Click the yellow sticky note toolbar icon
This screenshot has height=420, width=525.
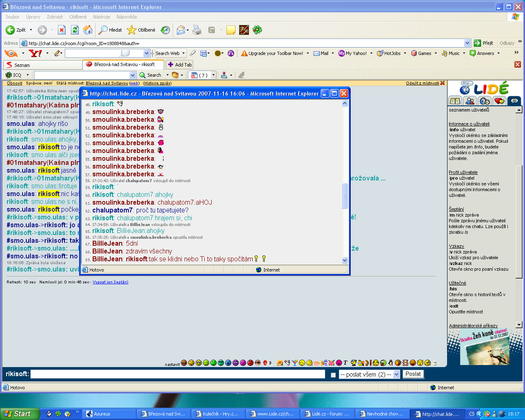(x=231, y=30)
